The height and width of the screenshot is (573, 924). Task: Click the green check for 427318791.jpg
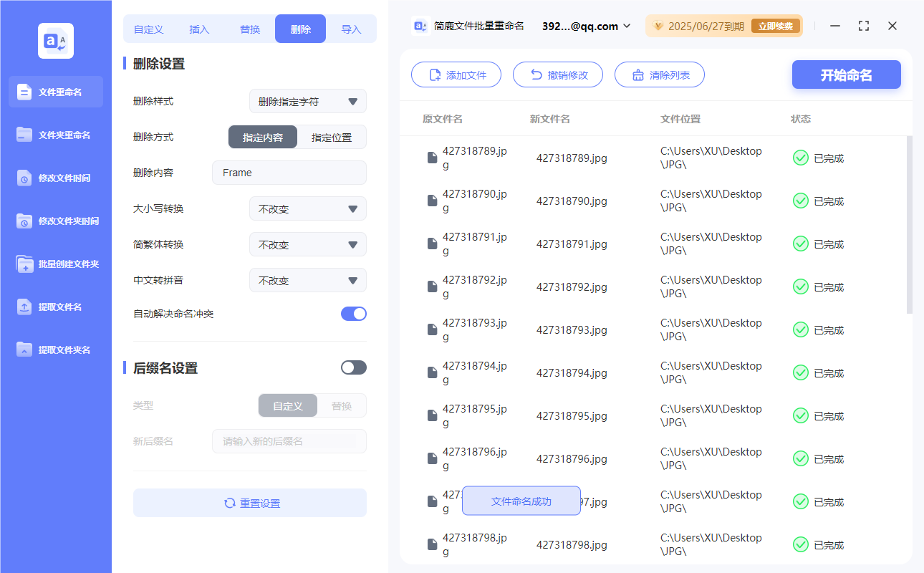tap(801, 244)
